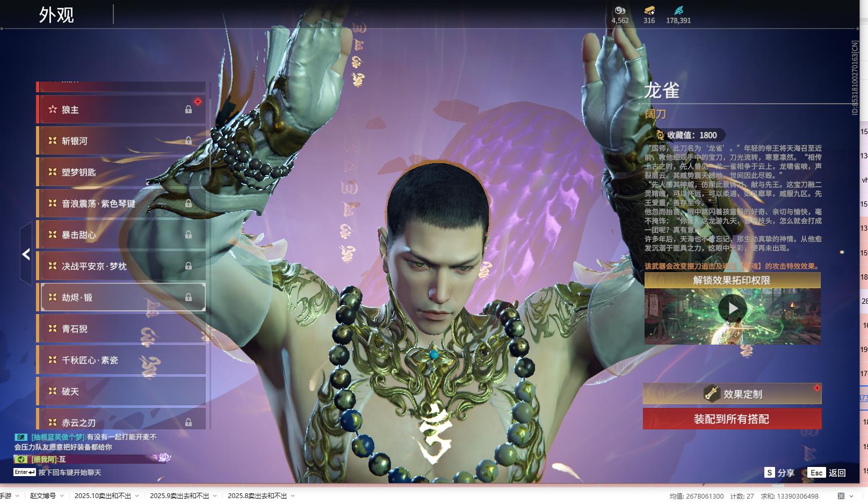Open the dropdown arrow on 2025.8卖出去和不出 tab
Screen dimensions: 868x504
[293, 496]
